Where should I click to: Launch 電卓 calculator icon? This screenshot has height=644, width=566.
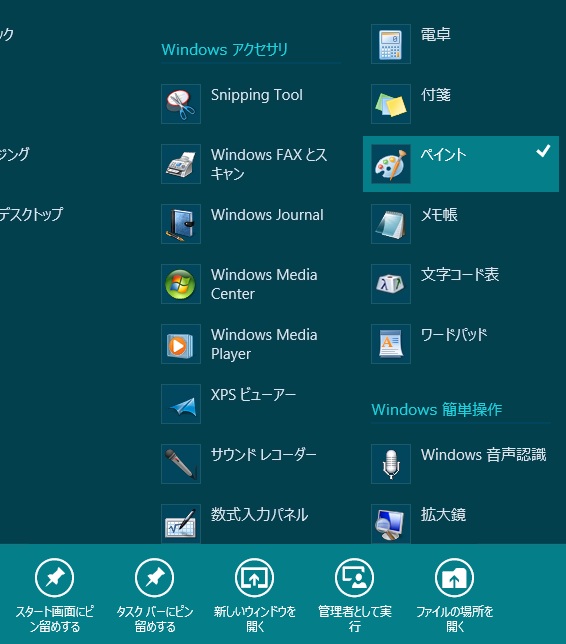(391, 44)
